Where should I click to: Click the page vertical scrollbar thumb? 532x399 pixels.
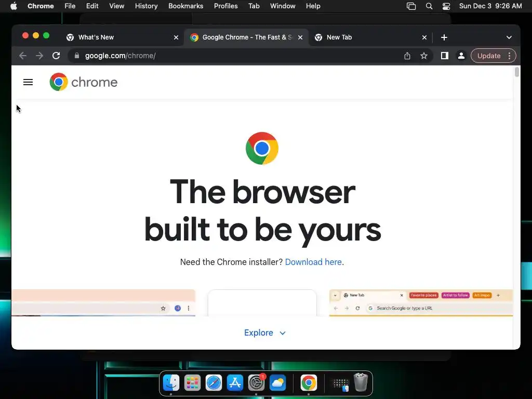(x=517, y=72)
